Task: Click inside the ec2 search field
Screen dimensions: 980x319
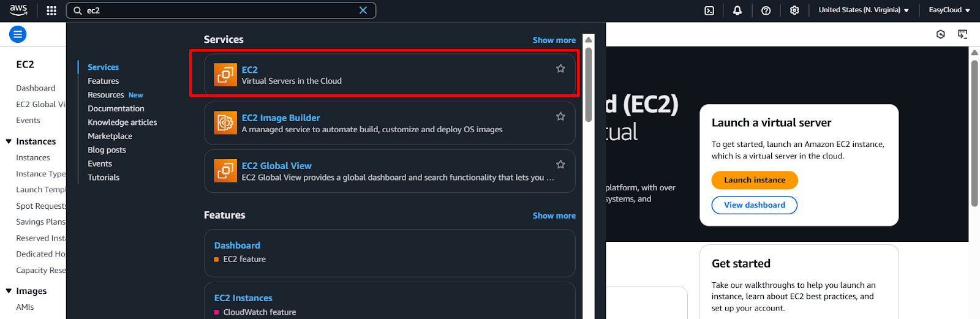Action: click(x=221, y=10)
